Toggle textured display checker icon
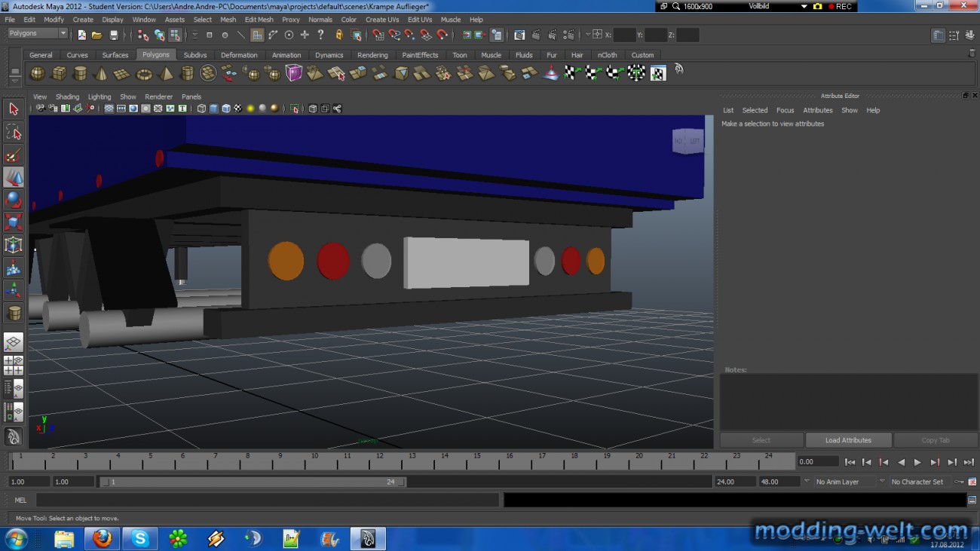 point(238,109)
